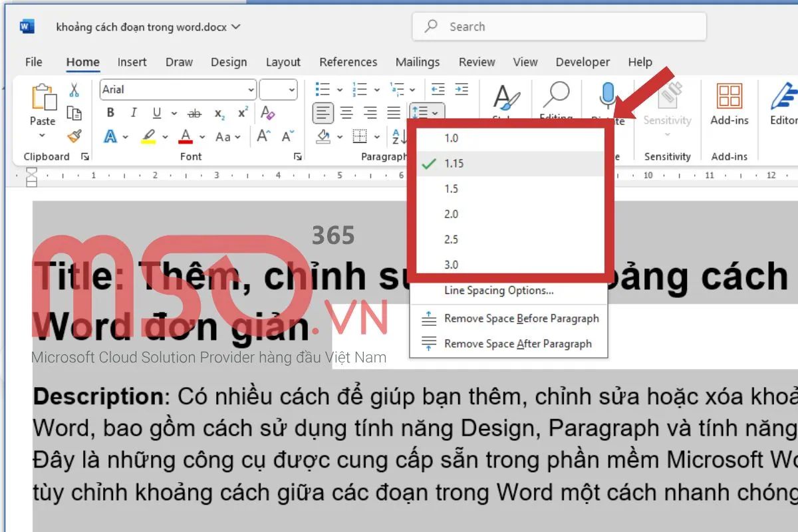Expand the font size dropdown
This screenshot has width=798, height=532.
click(x=291, y=90)
